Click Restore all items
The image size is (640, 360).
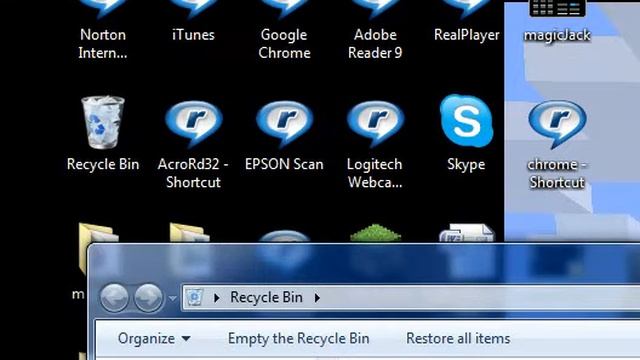click(458, 338)
